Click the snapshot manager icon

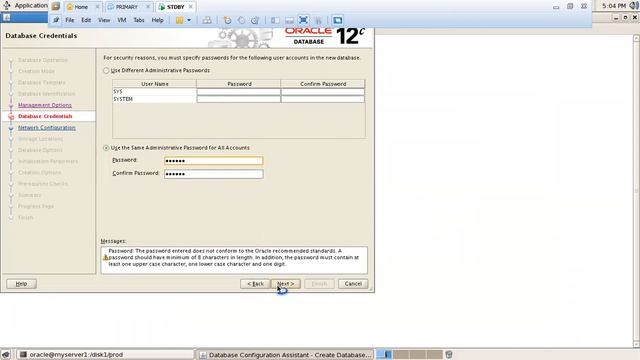click(x=255, y=20)
